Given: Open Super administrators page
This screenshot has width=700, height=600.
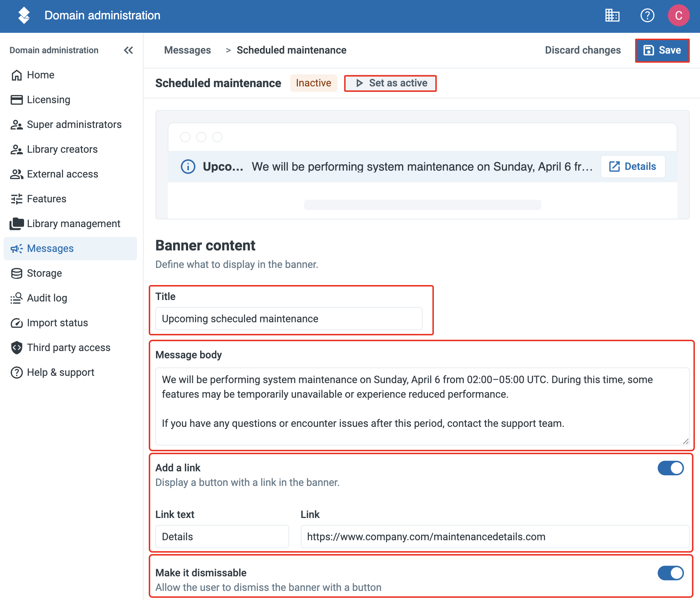Looking at the screenshot, I should click(70, 124).
